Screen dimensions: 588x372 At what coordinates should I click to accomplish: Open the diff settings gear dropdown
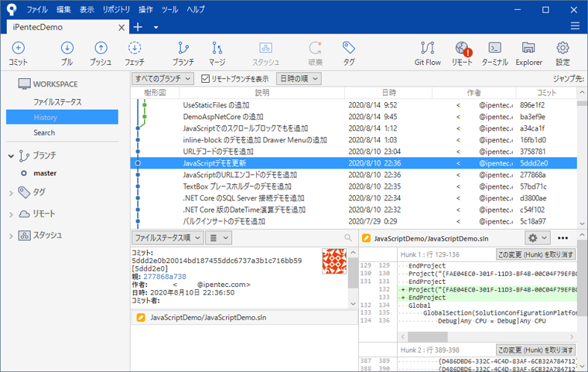(x=538, y=237)
